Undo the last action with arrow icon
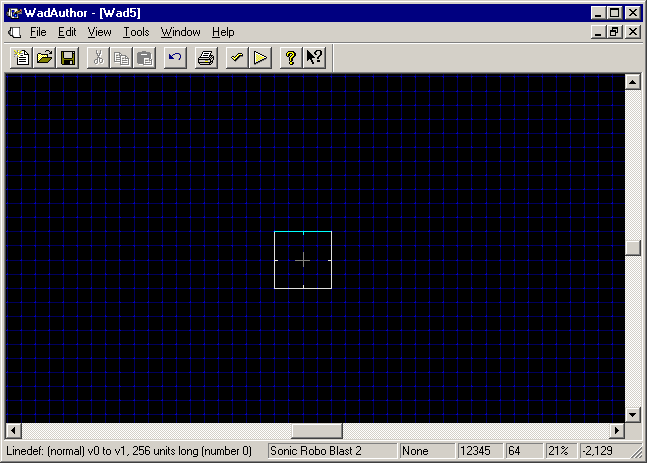 coord(175,58)
